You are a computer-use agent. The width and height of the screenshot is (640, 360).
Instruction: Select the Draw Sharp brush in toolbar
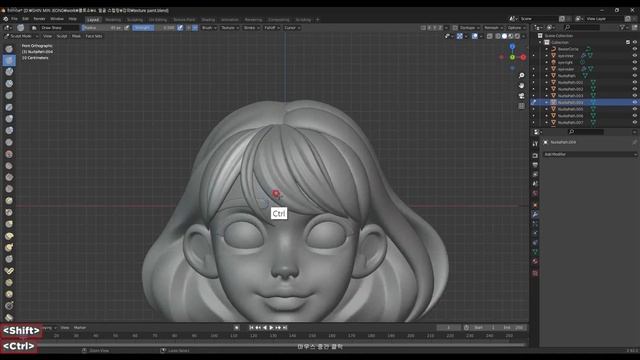tap(9, 60)
